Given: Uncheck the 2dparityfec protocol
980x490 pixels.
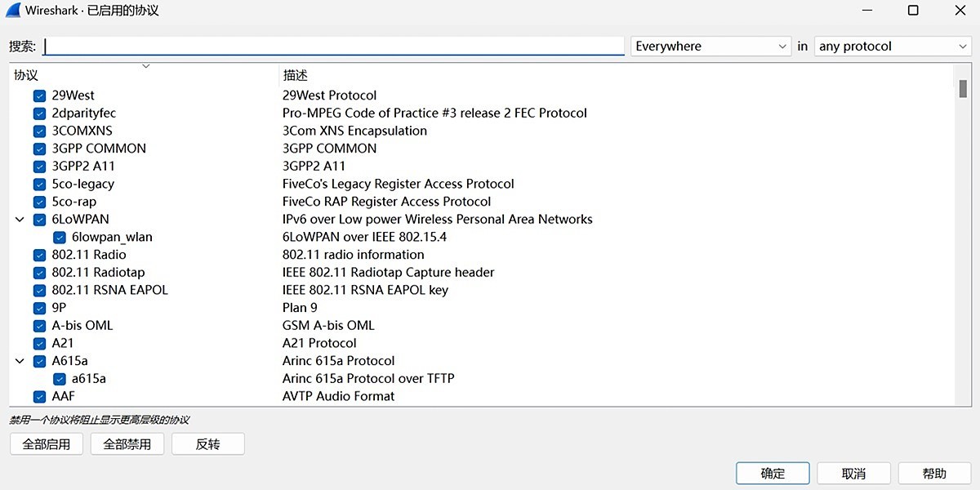Looking at the screenshot, I should 39,113.
